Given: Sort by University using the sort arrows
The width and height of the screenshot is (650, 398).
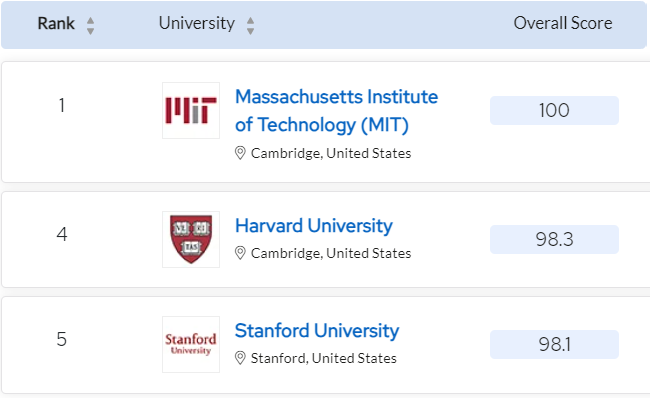Looking at the screenshot, I should [250, 26].
